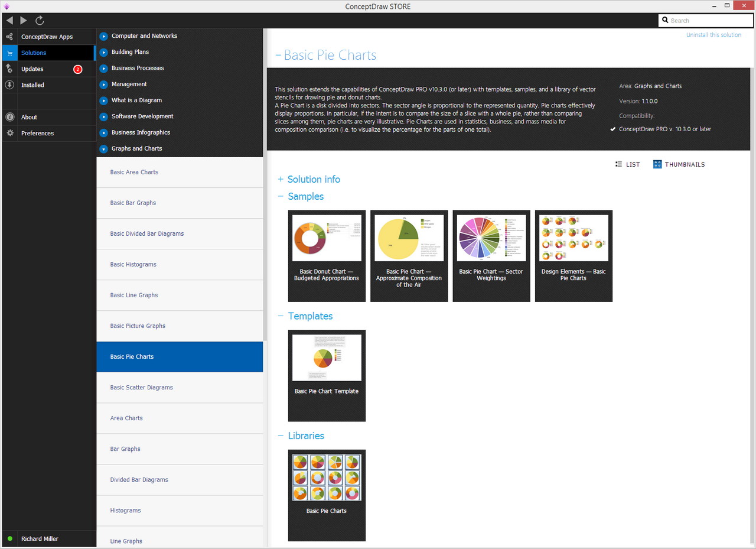Select Basic Picture Graphs solution

180,326
